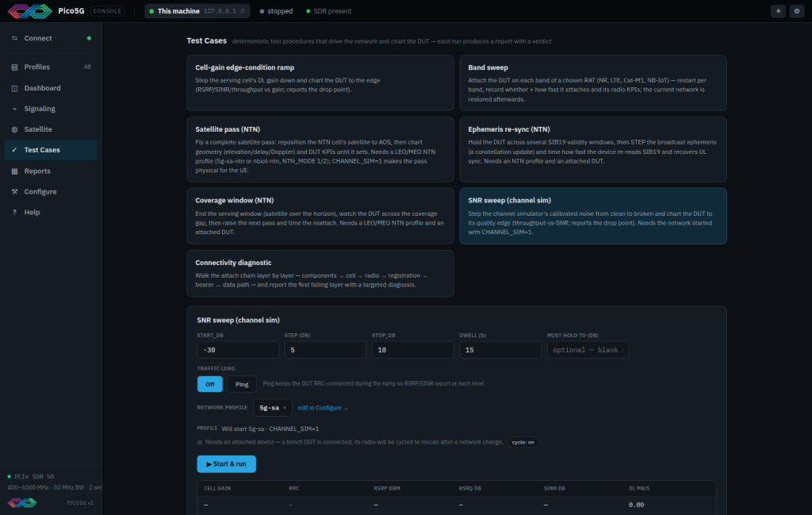
Task: Click the Pico5G logo in the header
Action: point(29,11)
